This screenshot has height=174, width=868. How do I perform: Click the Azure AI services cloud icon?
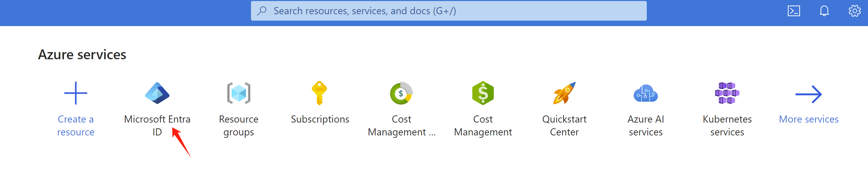click(645, 93)
